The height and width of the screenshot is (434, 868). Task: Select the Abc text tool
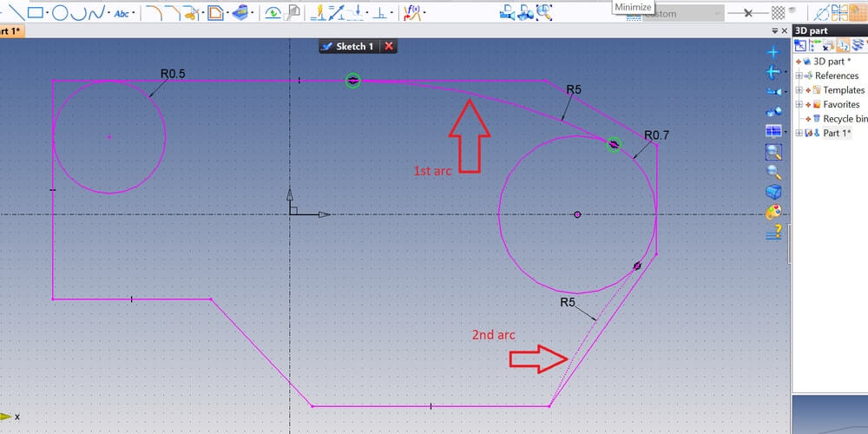point(122,13)
